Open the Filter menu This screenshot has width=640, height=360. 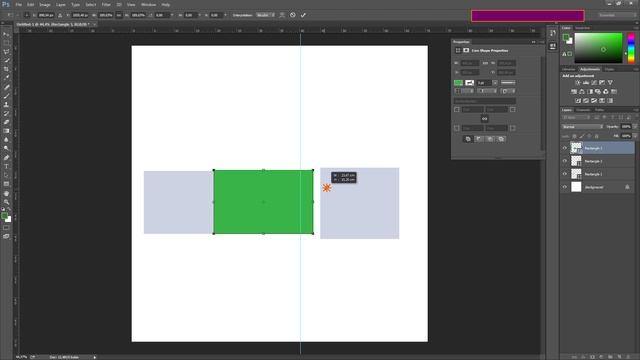point(106,4)
